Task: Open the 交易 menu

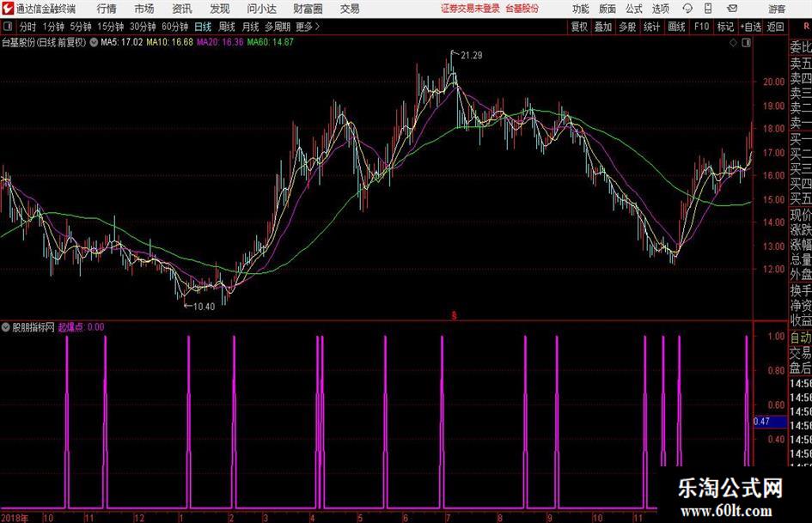Action: tap(350, 9)
